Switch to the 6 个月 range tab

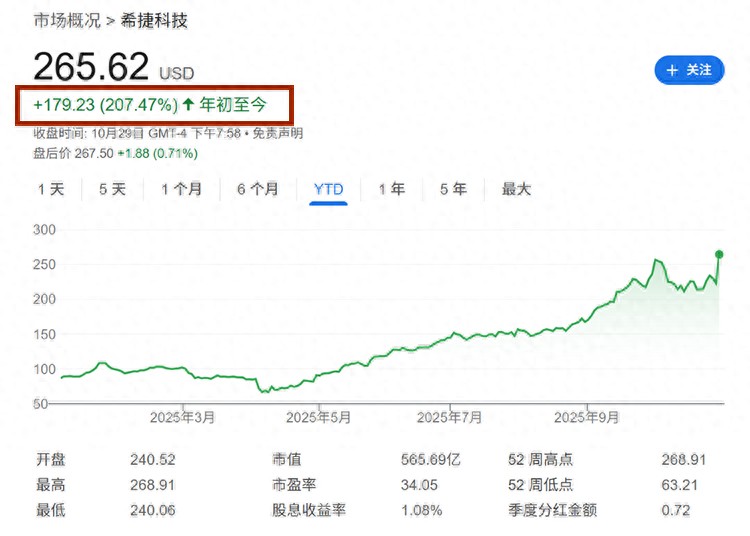(258, 189)
